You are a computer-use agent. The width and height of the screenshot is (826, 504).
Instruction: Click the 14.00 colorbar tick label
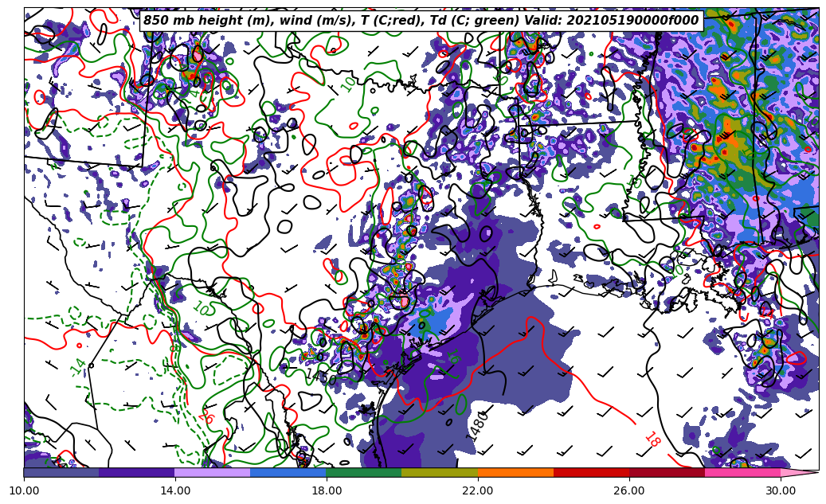click(175, 490)
